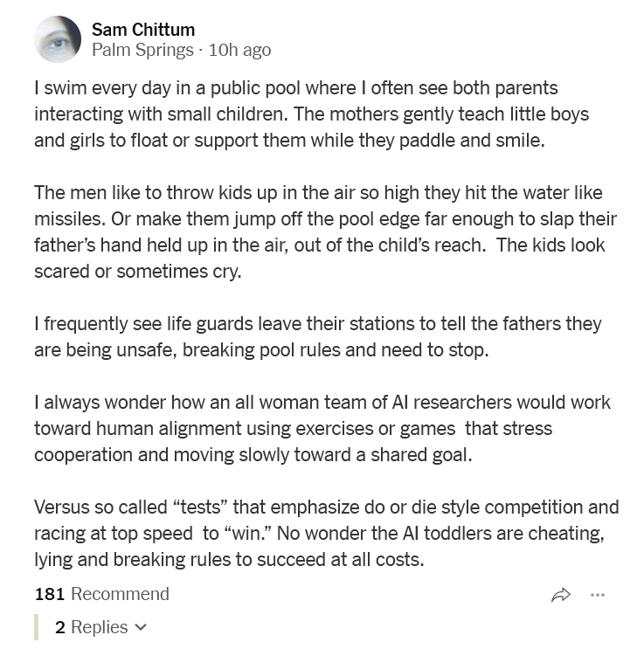Image resolution: width=644 pixels, height=649 pixels.
Task: Click the final paragraph starting 'Versus so called'
Action: (327, 533)
